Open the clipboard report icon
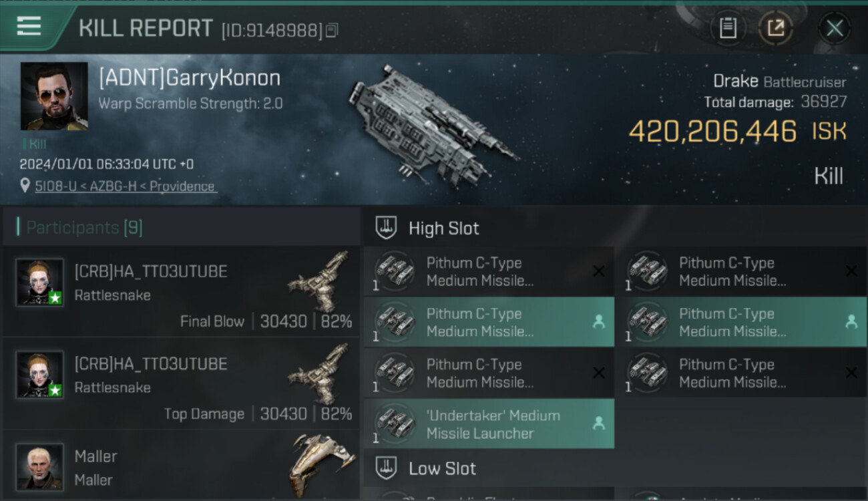The width and height of the screenshot is (868, 501). coord(728,28)
